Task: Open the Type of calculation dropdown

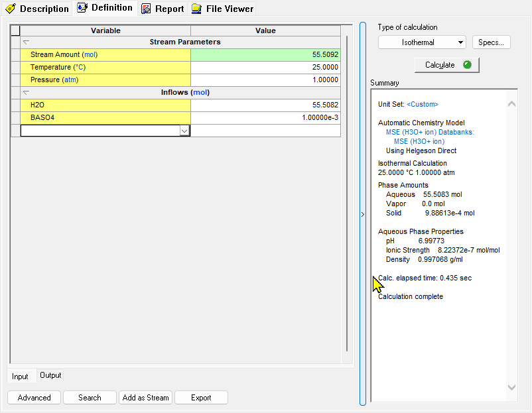Action: (x=422, y=42)
